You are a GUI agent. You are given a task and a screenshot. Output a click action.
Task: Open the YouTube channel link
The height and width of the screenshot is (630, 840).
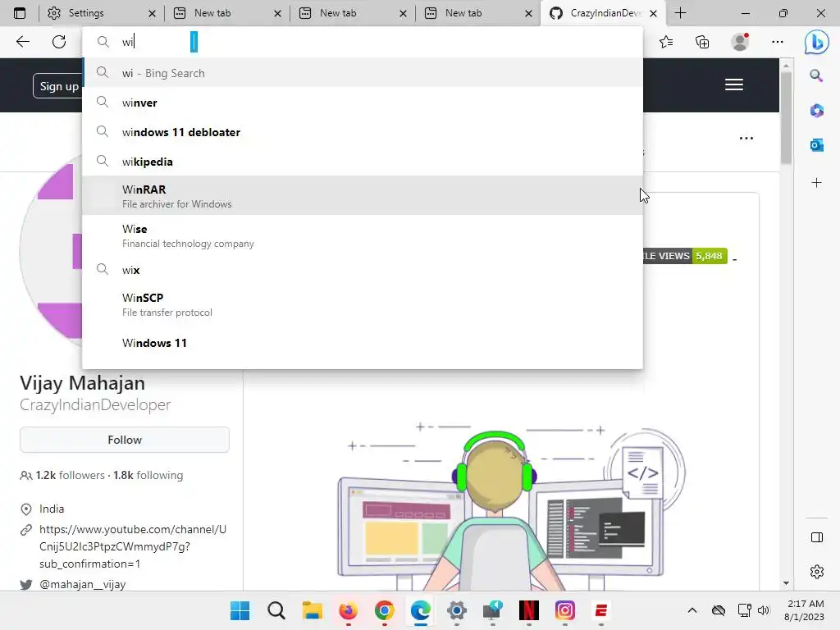133,546
